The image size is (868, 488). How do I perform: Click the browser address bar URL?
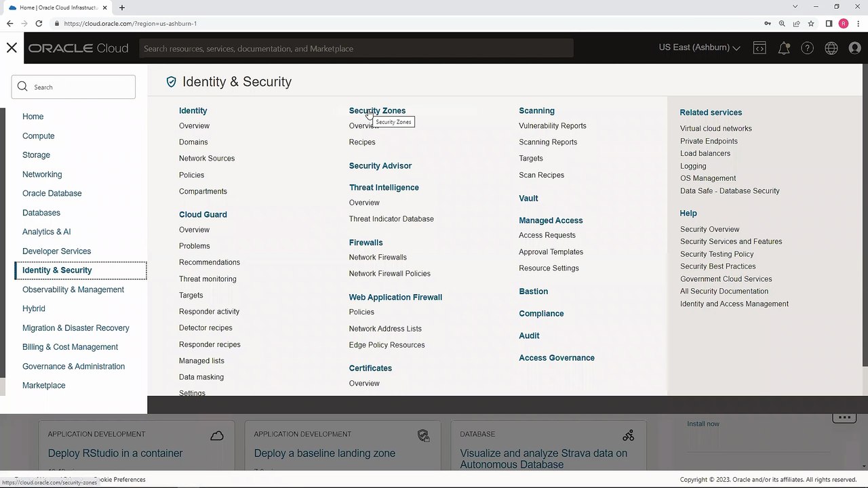click(x=130, y=23)
